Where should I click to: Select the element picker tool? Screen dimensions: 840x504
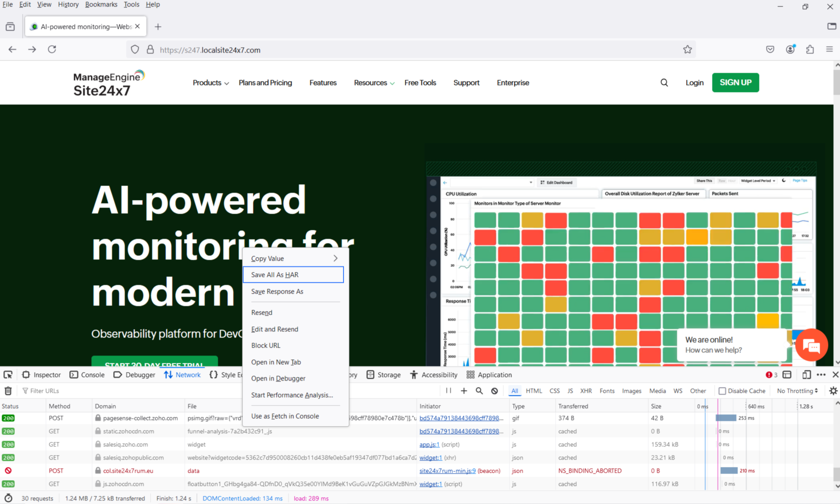pos(8,375)
